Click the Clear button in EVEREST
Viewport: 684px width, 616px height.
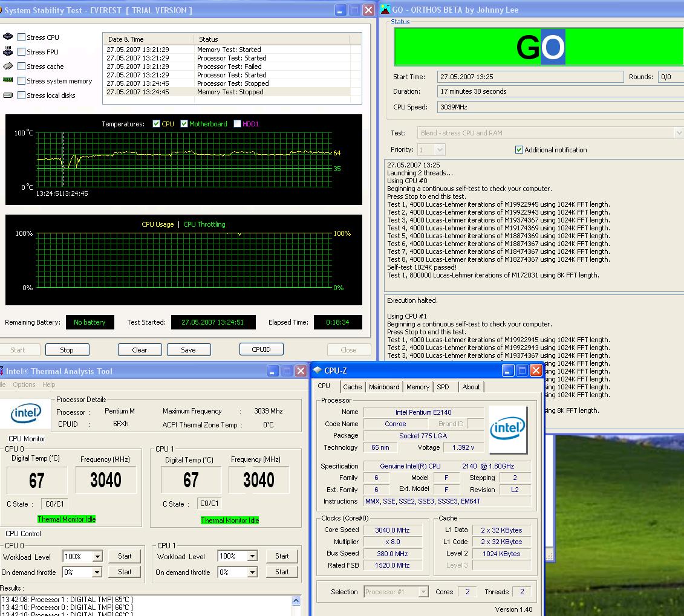pos(140,349)
